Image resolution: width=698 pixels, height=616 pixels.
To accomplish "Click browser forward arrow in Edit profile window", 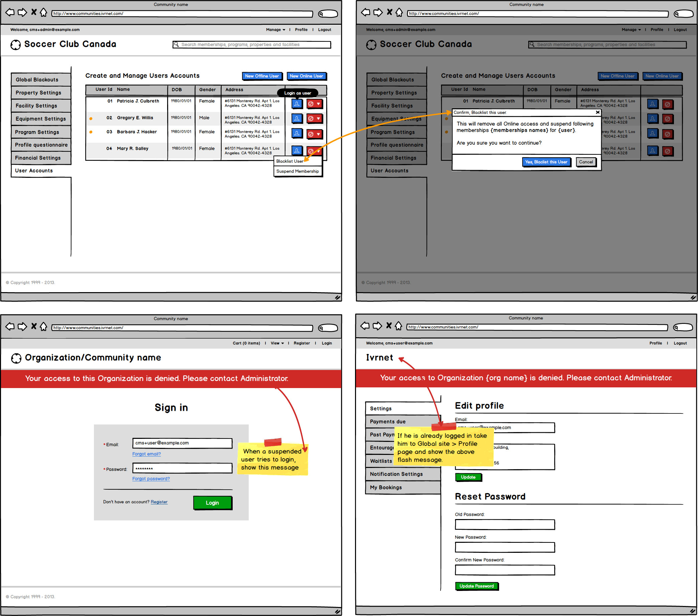I will [x=377, y=326].
